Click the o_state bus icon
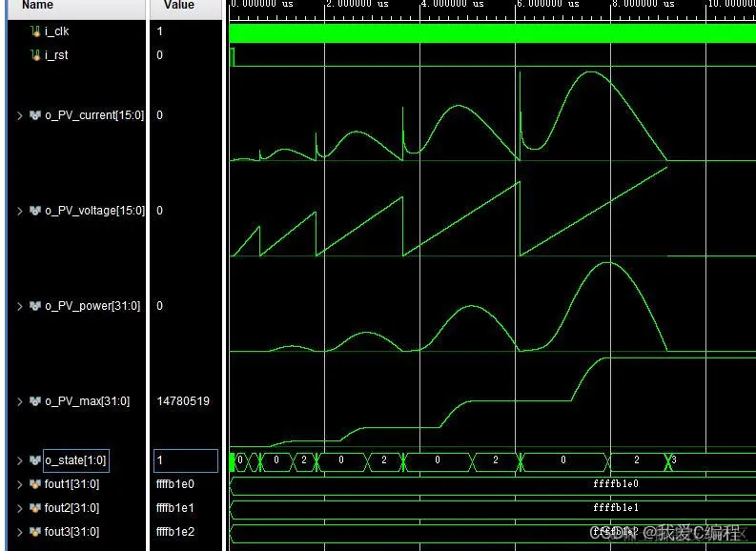The height and width of the screenshot is (551, 756). click(35, 460)
